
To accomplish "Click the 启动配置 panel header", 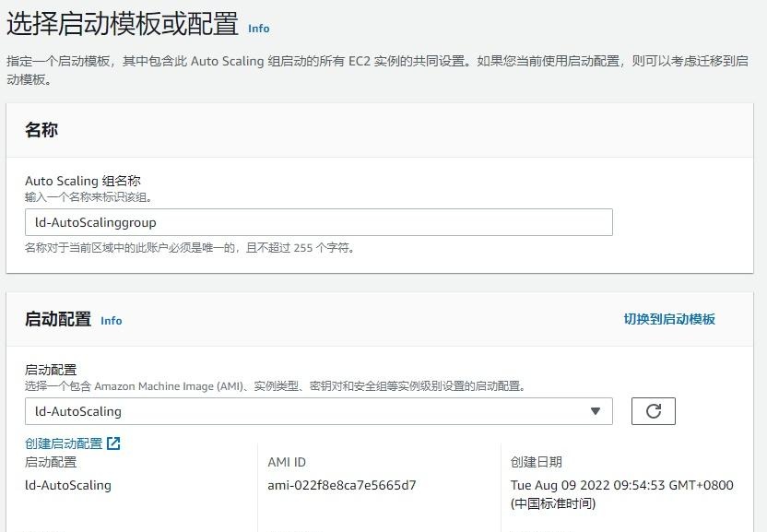I will (x=57, y=319).
